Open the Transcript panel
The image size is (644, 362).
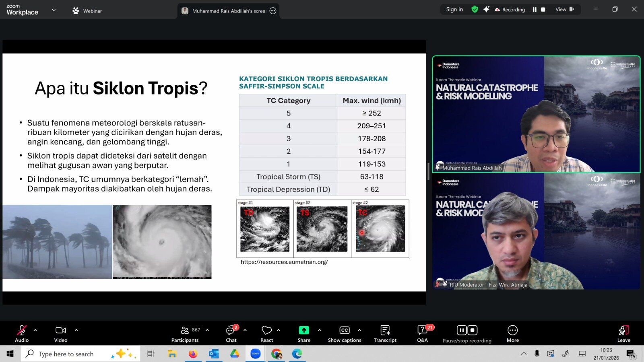point(385,333)
